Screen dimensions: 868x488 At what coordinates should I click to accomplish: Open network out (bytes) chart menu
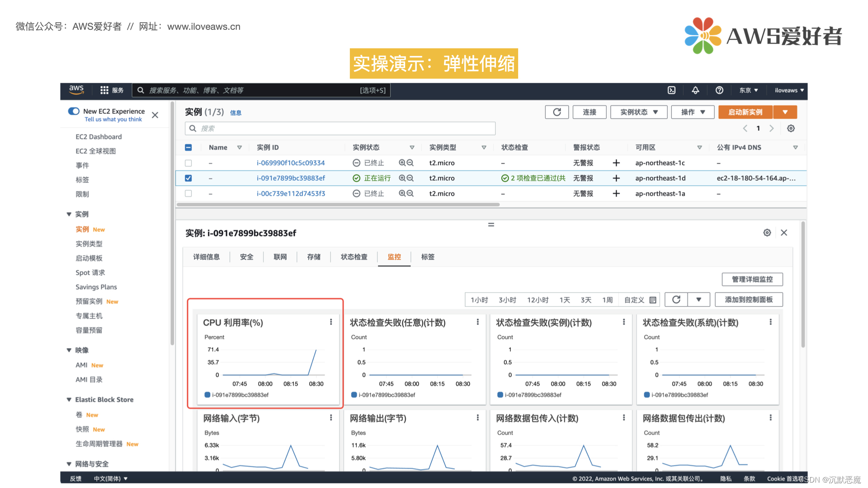[x=477, y=418]
